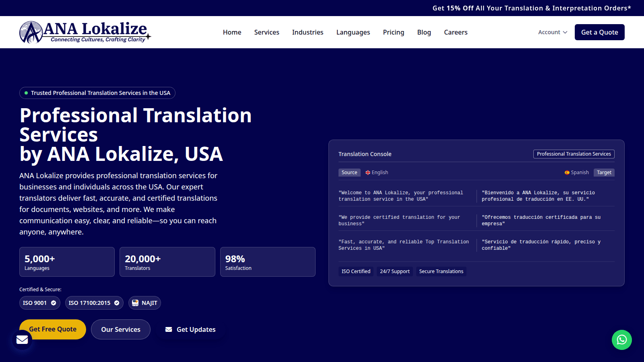The width and height of the screenshot is (644, 362).
Task: Click the Certified & Secure label
Action: click(40, 290)
